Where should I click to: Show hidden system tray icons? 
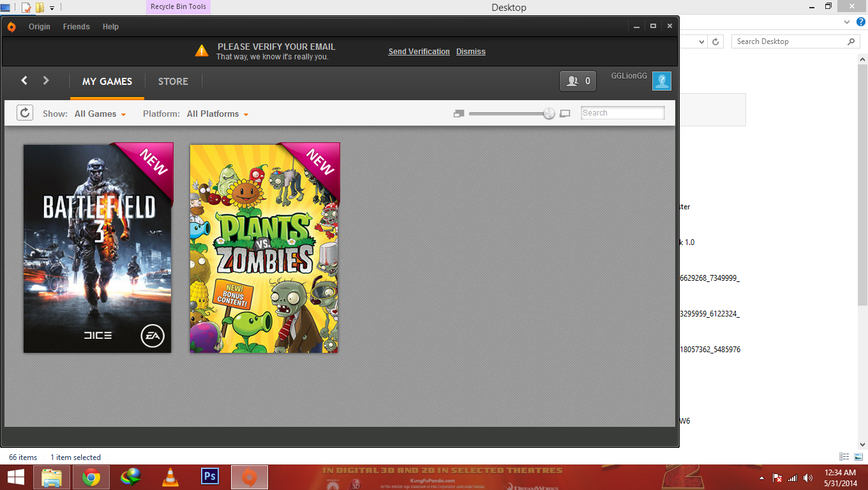(761, 478)
